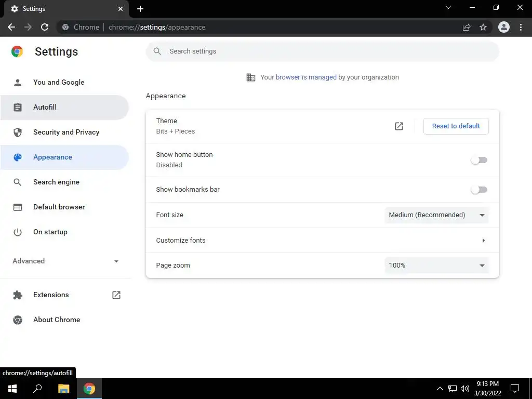Expand the Advanced settings section
Screen dimensions: 532x399
tap(64, 261)
